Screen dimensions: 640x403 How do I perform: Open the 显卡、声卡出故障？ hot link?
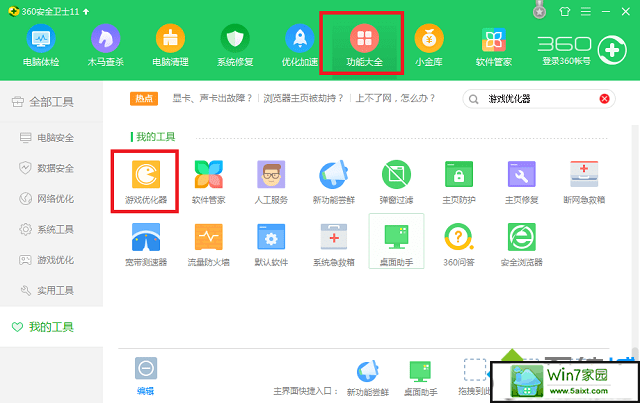click(x=212, y=98)
